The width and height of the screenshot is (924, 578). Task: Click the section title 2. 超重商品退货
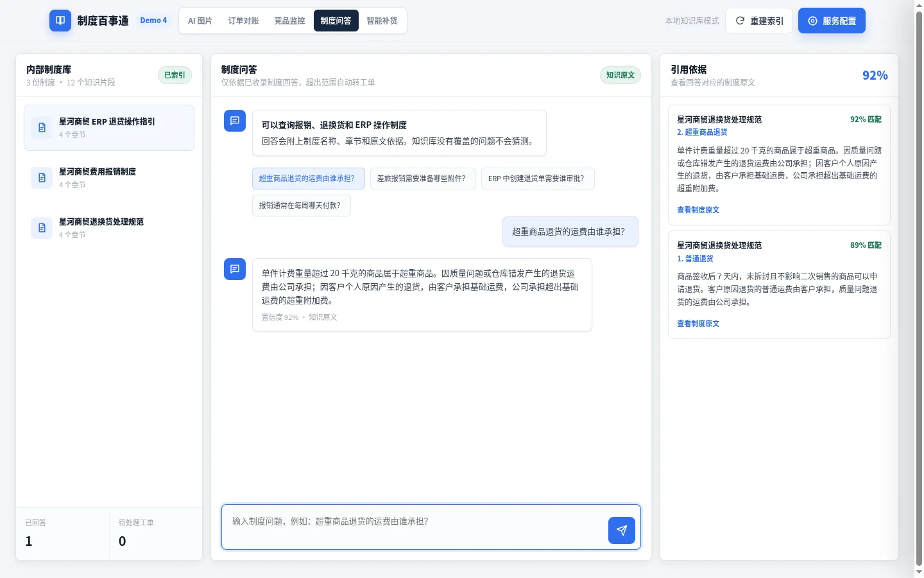click(702, 132)
